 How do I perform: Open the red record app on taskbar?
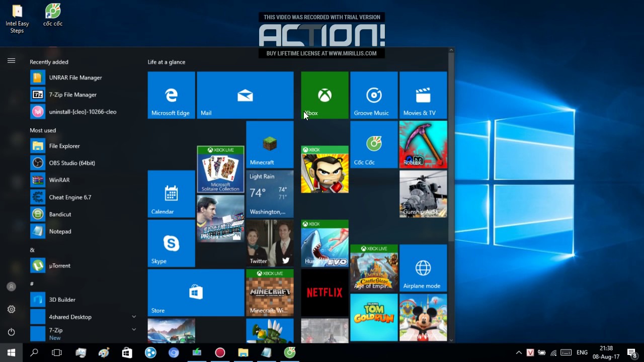[x=220, y=352]
